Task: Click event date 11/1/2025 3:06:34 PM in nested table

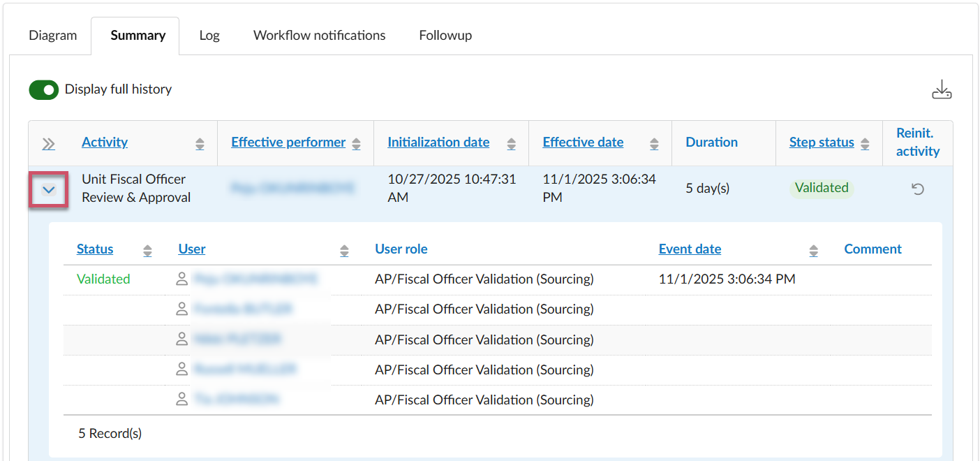Action: (x=727, y=279)
